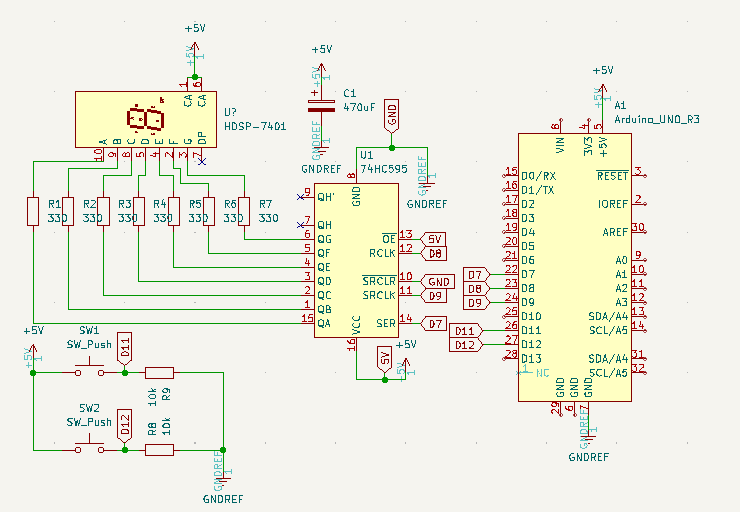Select the D8 label at RCLK pin 12
The width and height of the screenshot is (740, 512).
(433, 253)
